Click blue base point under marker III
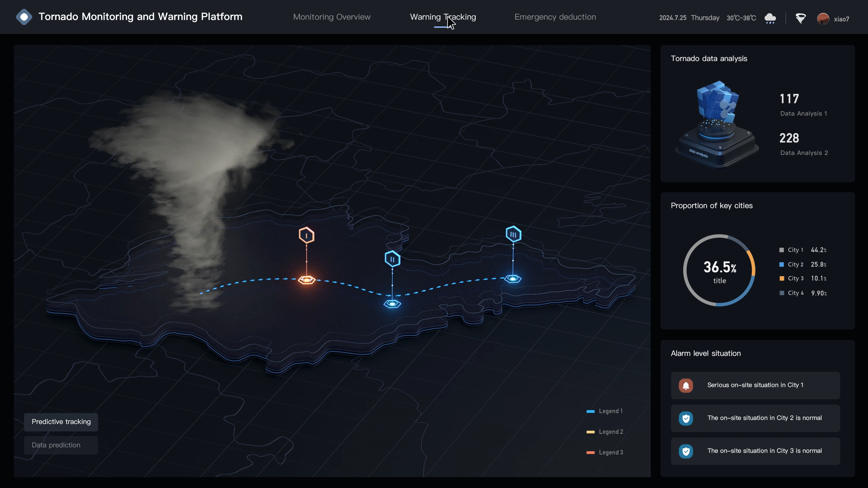This screenshot has width=868, height=488. [513, 279]
